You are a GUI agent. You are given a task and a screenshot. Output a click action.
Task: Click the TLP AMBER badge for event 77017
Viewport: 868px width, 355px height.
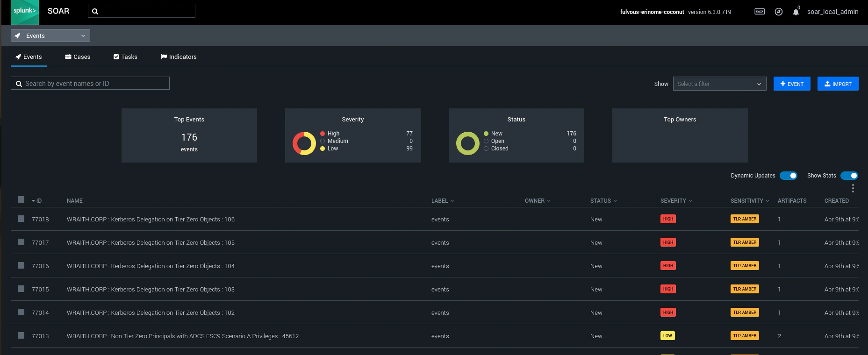pyautogui.click(x=745, y=242)
